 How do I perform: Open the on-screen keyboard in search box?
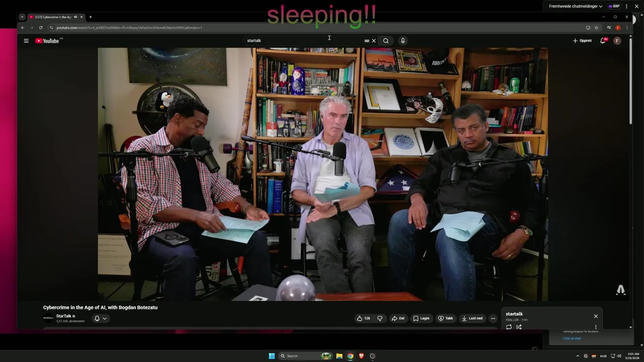coord(367,41)
